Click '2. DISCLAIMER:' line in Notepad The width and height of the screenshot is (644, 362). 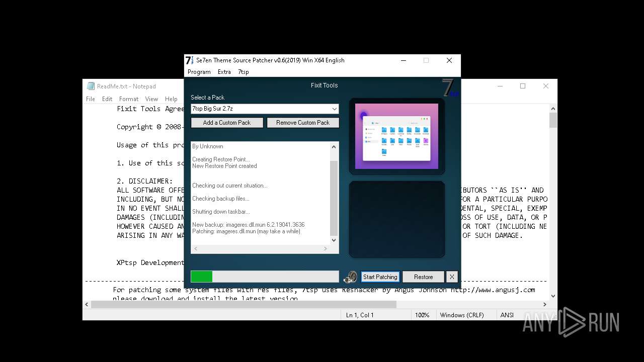click(144, 181)
